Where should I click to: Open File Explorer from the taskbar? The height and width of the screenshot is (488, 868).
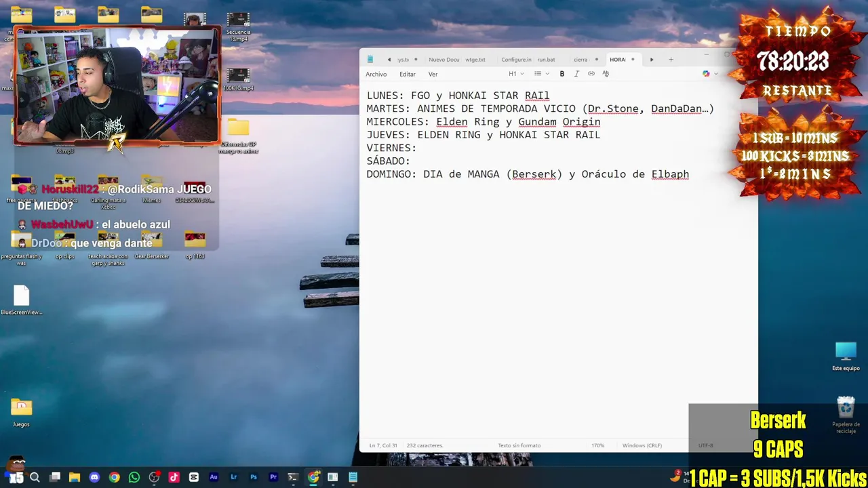[75, 477]
